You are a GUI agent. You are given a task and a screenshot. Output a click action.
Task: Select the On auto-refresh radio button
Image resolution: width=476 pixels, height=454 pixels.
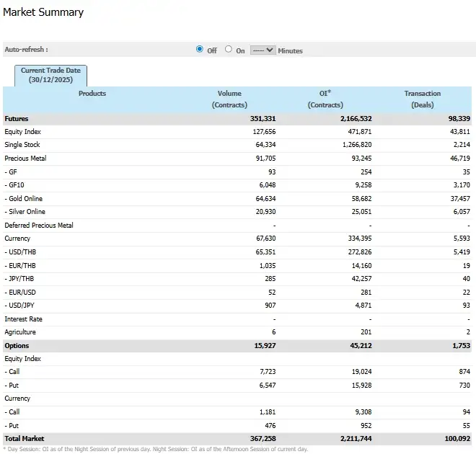click(229, 50)
